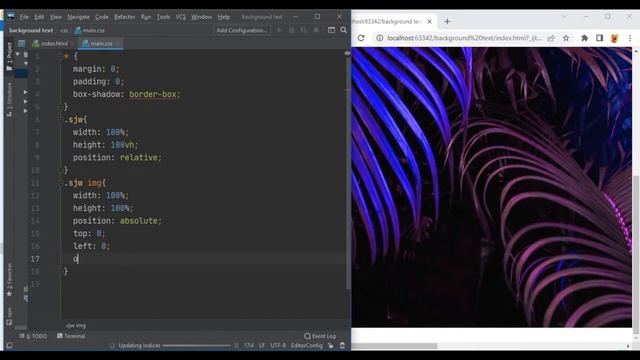The image size is (640, 360).
Task: Reload the page in Chrome
Action: click(x=361, y=38)
